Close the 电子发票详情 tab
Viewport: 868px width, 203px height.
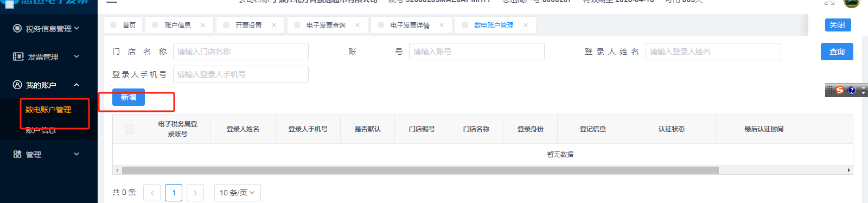[442, 25]
